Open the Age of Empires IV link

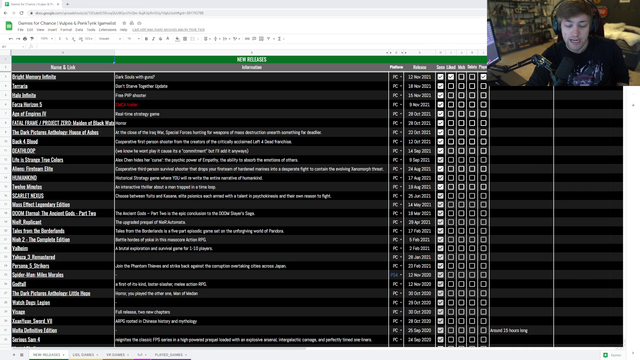[x=29, y=114]
